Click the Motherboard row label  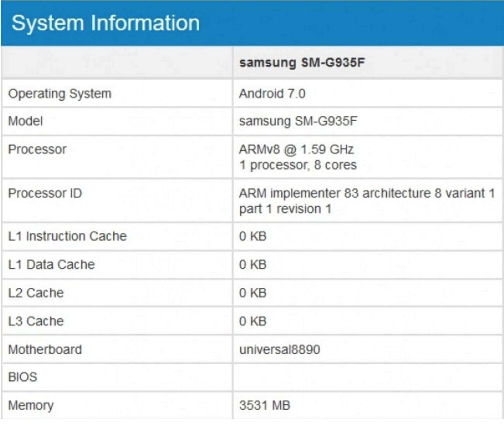click(x=45, y=349)
